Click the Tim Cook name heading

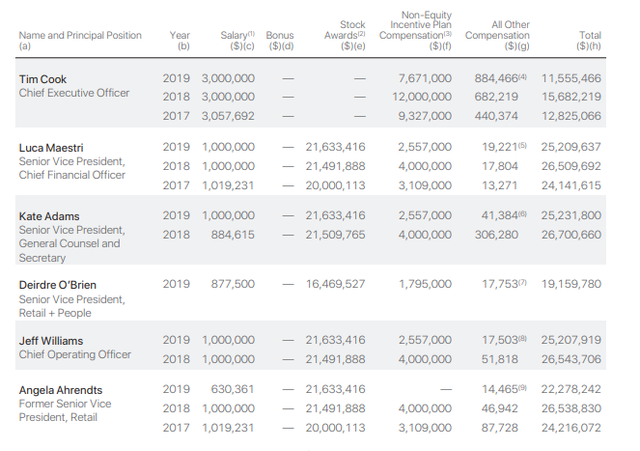pyautogui.click(x=46, y=77)
